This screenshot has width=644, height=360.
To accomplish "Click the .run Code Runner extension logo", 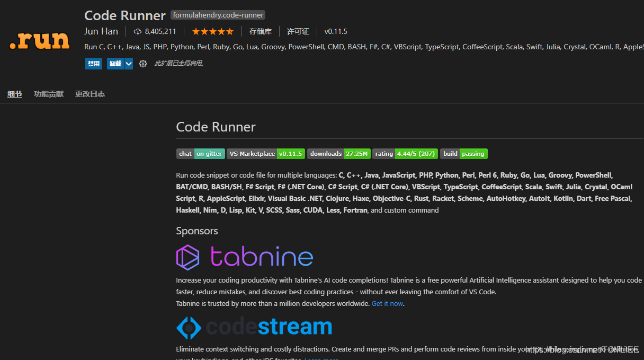I will click(40, 40).
